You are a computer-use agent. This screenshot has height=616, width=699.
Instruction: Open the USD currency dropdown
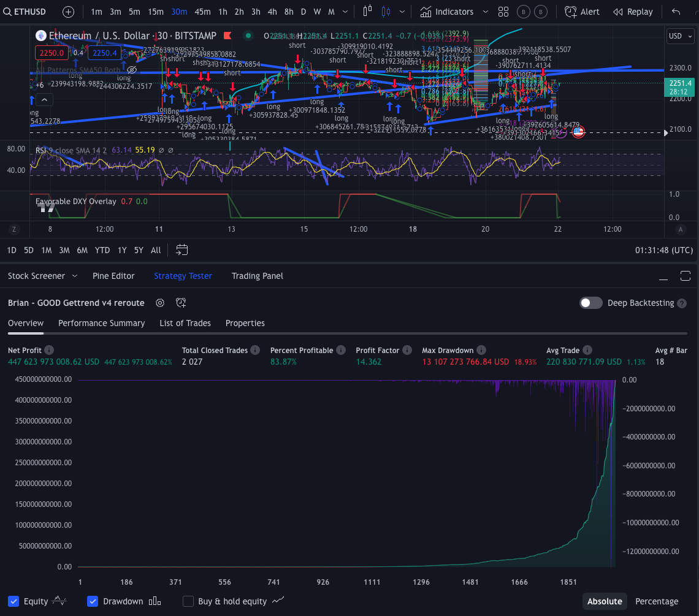point(679,36)
